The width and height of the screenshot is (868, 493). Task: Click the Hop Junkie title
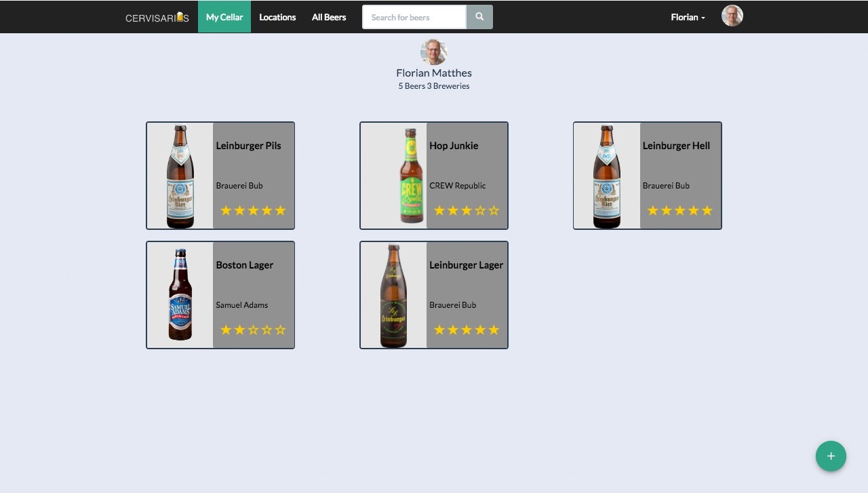click(454, 146)
